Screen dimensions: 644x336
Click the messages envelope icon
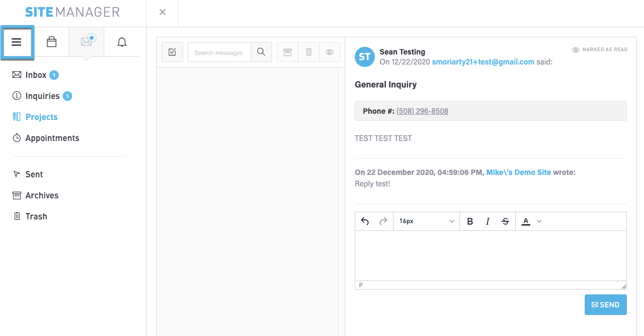click(87, 42)
